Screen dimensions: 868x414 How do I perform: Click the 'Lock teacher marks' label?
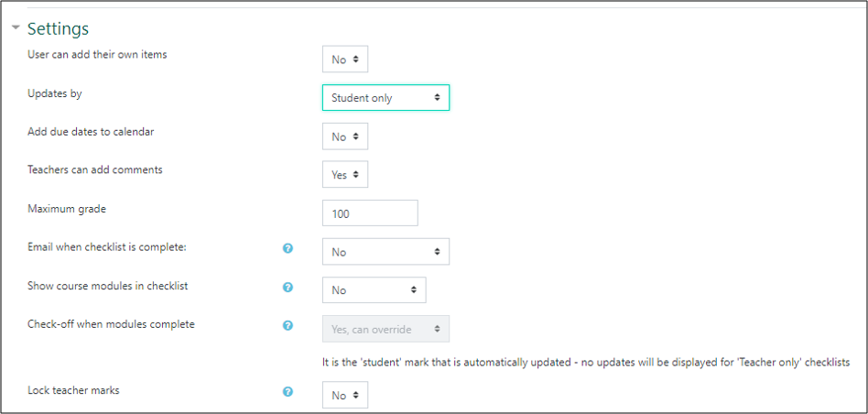(73, 390)
